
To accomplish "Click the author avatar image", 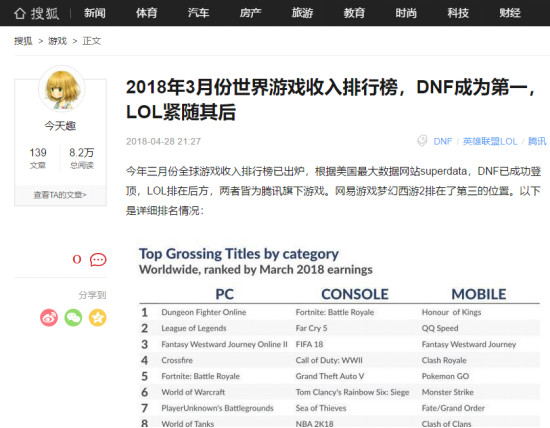I will tap(62, 89).
